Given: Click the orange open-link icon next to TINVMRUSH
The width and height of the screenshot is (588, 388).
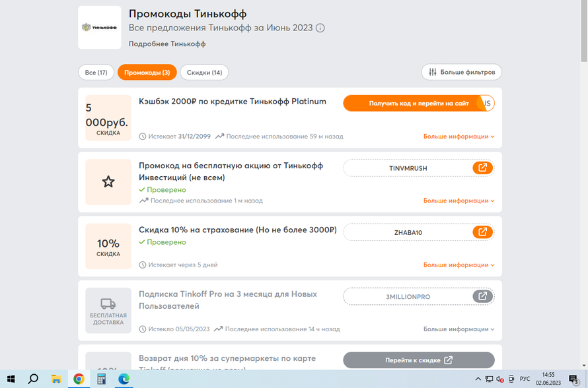Looking at the screenshot, I should coord(483,168).
